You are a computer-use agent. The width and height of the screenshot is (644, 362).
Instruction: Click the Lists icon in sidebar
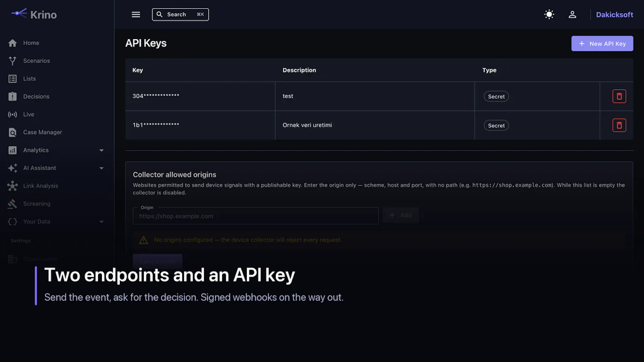coord(12,79)
